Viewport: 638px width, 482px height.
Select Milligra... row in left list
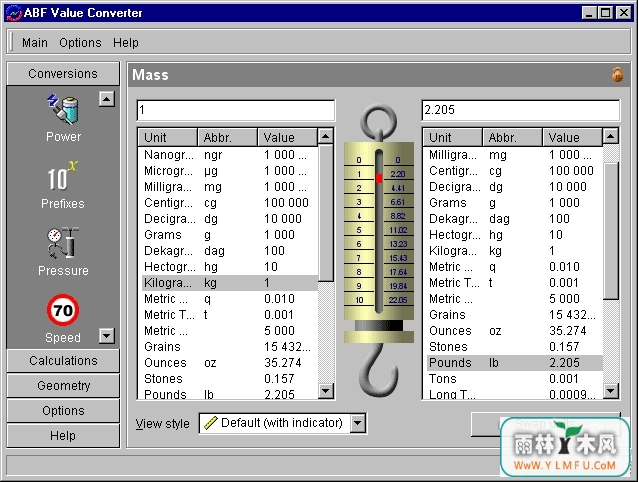point(228,187)
